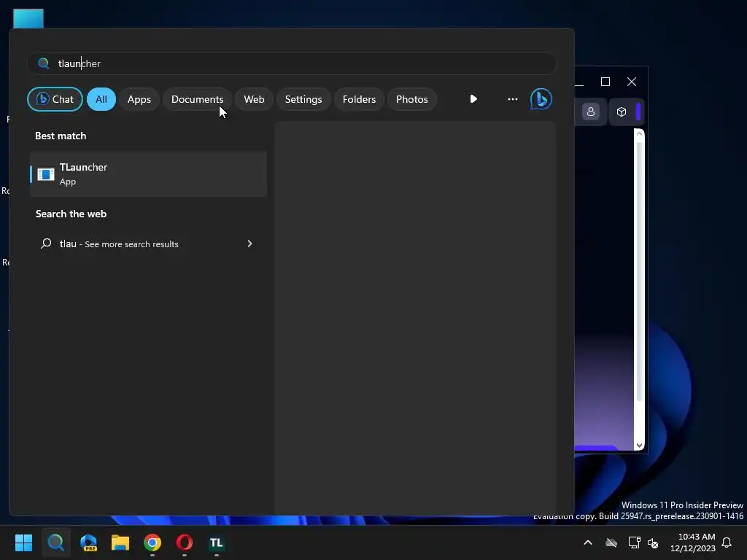The image size is (747, 560).
Task: Switch to the Settings filter tab
Action: (303, 99)
